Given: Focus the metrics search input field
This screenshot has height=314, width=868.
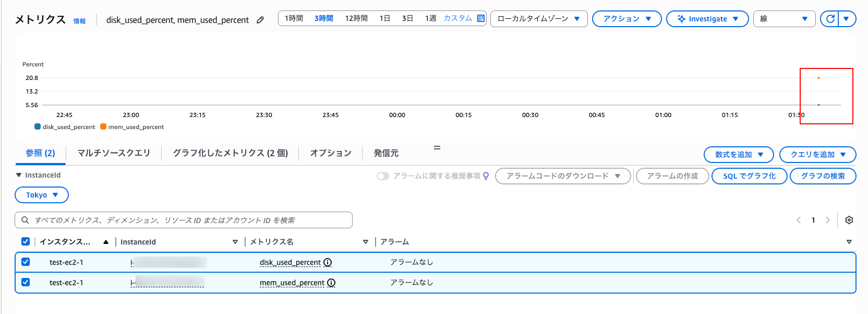Looking at the screenshot, I should click(x=188, y=220).
